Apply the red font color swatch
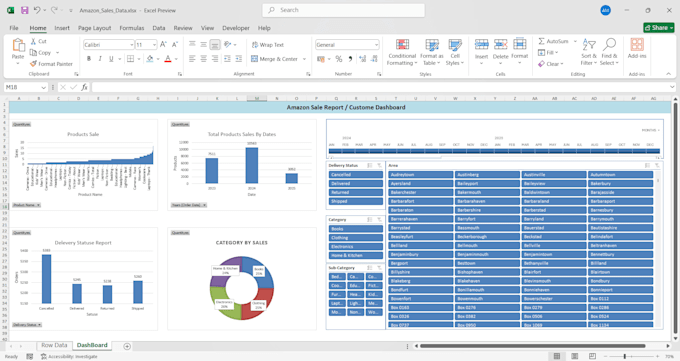680x361 pixels. click(x=168, y=59)
